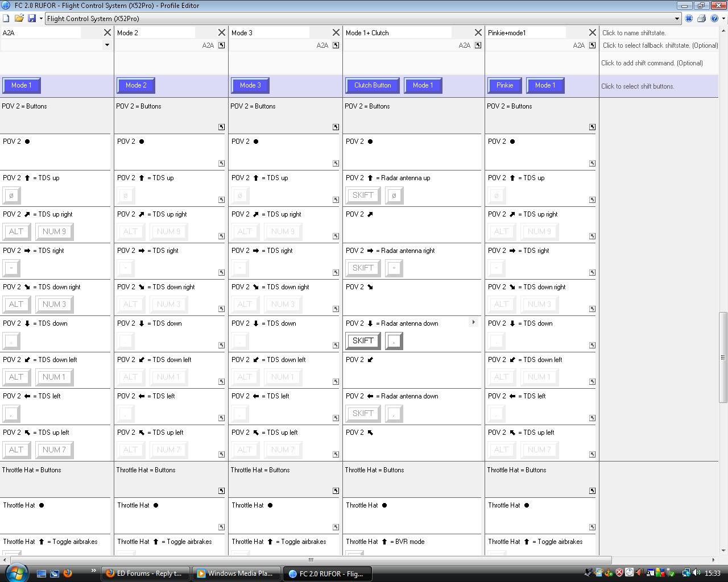Image resolution: width=728 pixels, height=582 pixels.
Task: Click the A2A fallback arrow icon in Mode 3 header
Action: point(336,45)
